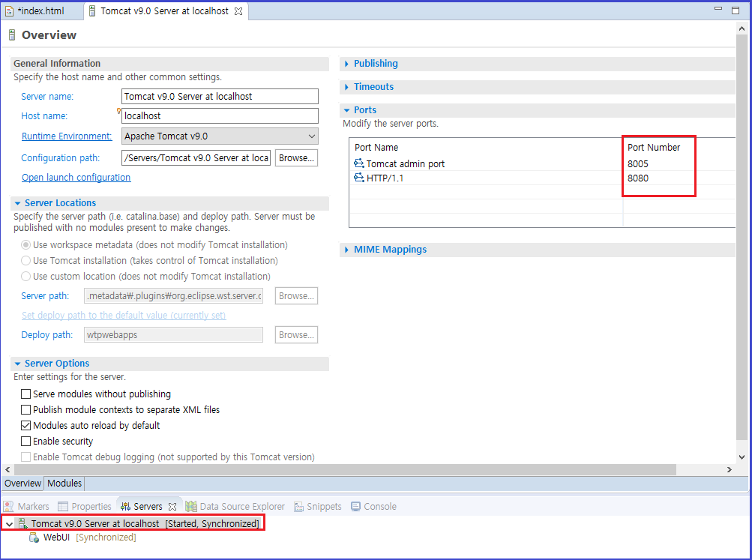
Task: Open the Runtime Environment link
Action: pos(67,136)
